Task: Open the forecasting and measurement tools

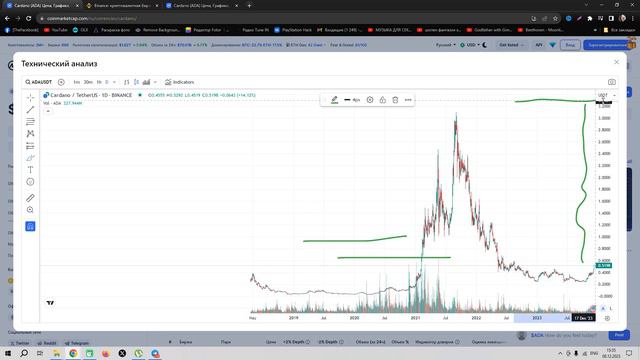Action: tap(30, 146)
